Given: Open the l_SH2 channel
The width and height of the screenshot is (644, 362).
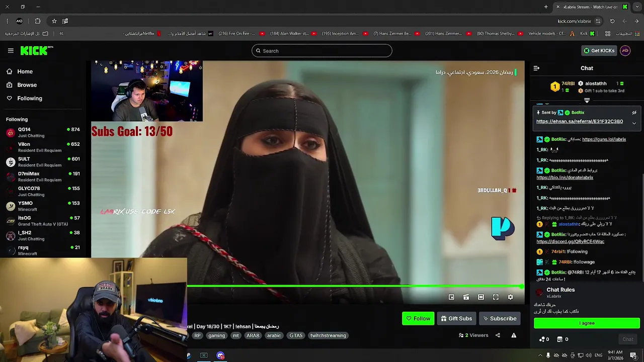Looking at the screenshot, I should [43, 235].
